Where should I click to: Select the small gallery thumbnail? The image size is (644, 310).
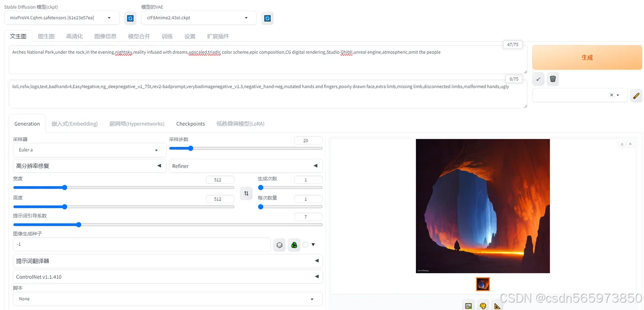(x=483, y=284)
